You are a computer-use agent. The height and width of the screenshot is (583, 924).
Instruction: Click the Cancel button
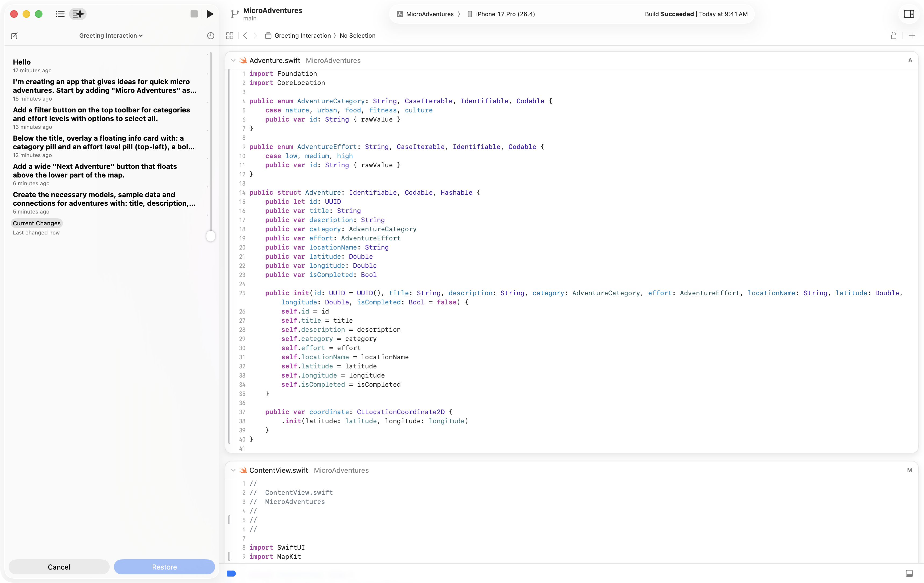[x=59, y=567]
